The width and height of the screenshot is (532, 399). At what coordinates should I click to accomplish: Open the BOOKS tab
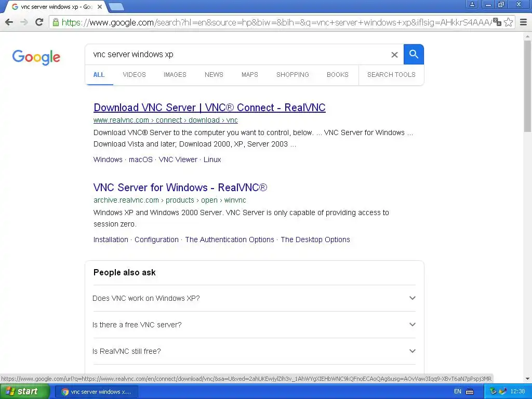(x=338, y=75)
